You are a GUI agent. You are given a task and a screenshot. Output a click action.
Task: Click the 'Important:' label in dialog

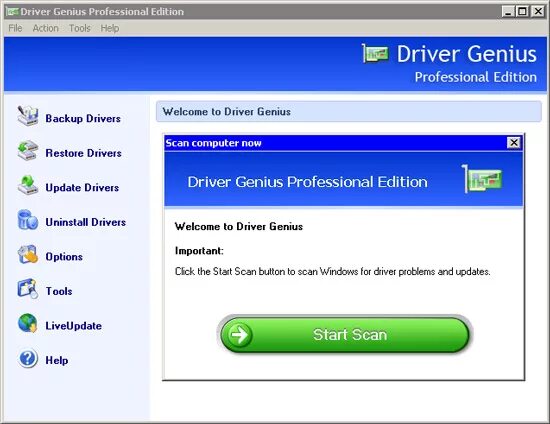tap(199, 251)
